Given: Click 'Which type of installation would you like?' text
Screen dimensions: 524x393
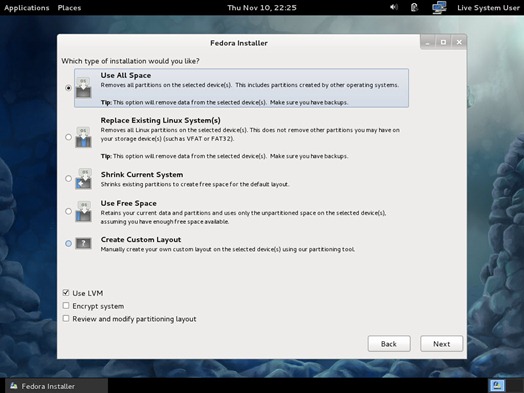Looking at the screenshot, I should tap(130, 61).
